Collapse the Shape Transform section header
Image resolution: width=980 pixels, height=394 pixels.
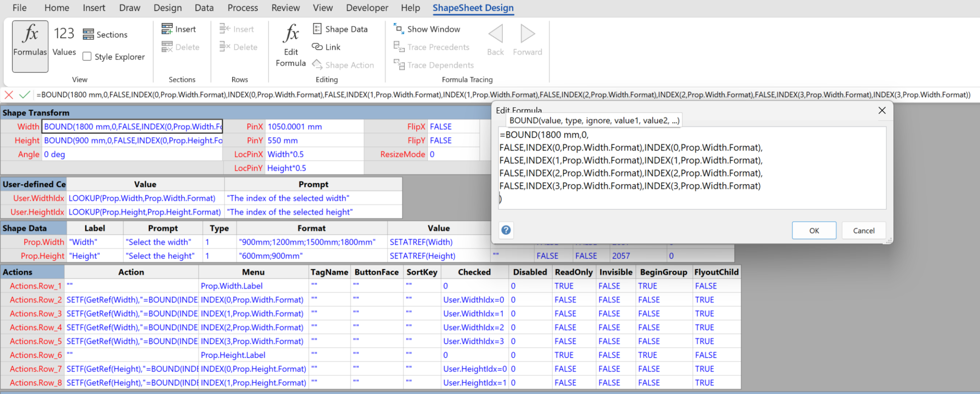(x=36, y=113)
